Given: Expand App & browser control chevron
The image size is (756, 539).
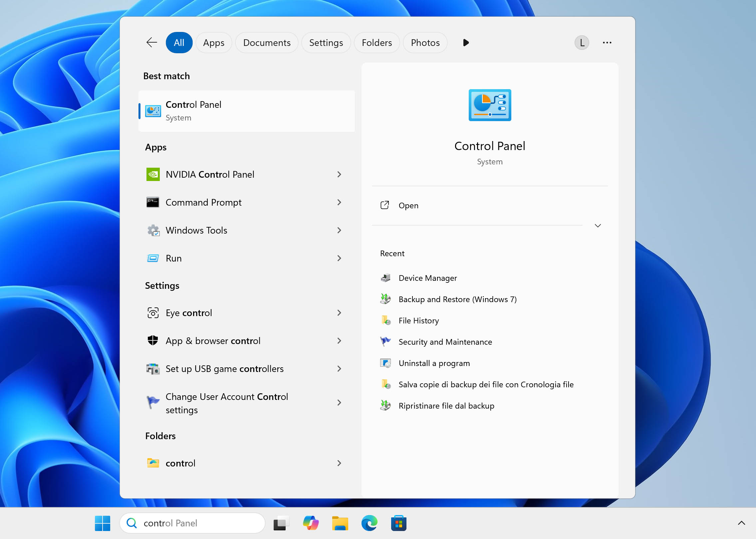Looking at the screenshot, I should click(x=339, y=341).
